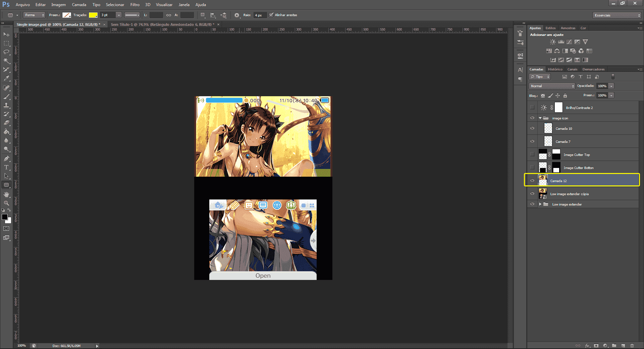Select the Type tool
The width and height of the screenshot is (644, 349).
6,167
